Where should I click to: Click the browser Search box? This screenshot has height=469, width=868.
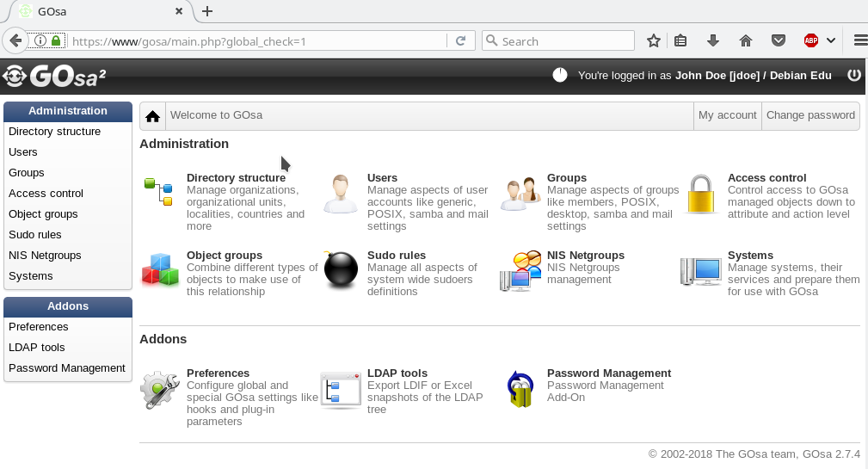coord(558,41)
